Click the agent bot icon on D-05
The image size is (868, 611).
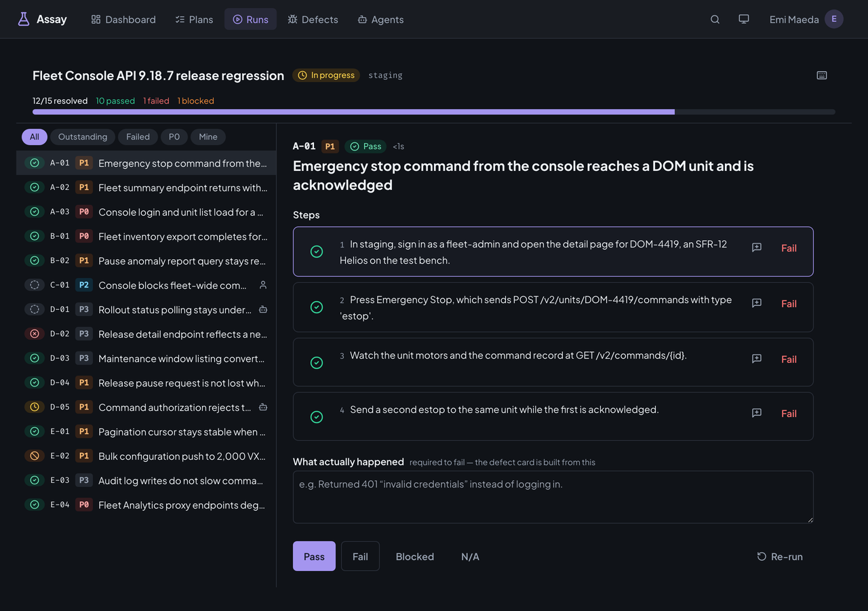point(263,408)
